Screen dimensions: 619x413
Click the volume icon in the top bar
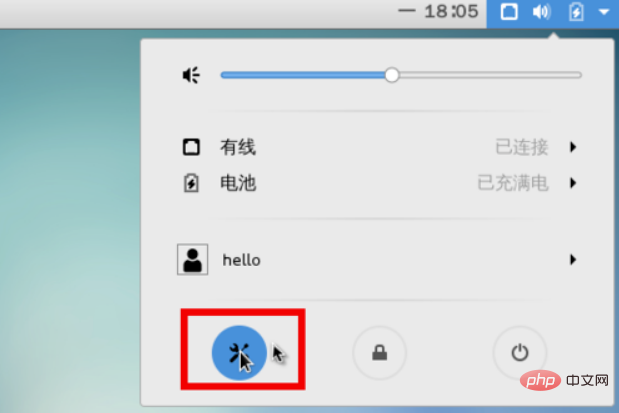click(x=542, y=12)
